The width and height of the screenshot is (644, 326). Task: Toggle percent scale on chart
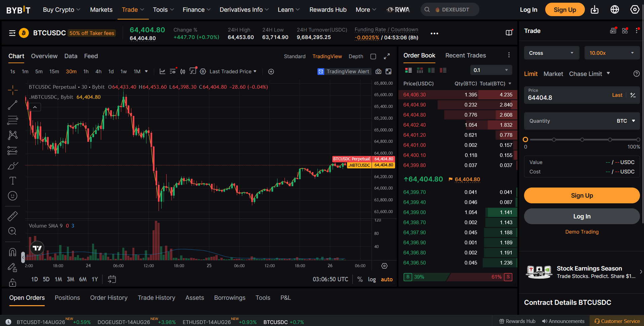tap(360, 279)
